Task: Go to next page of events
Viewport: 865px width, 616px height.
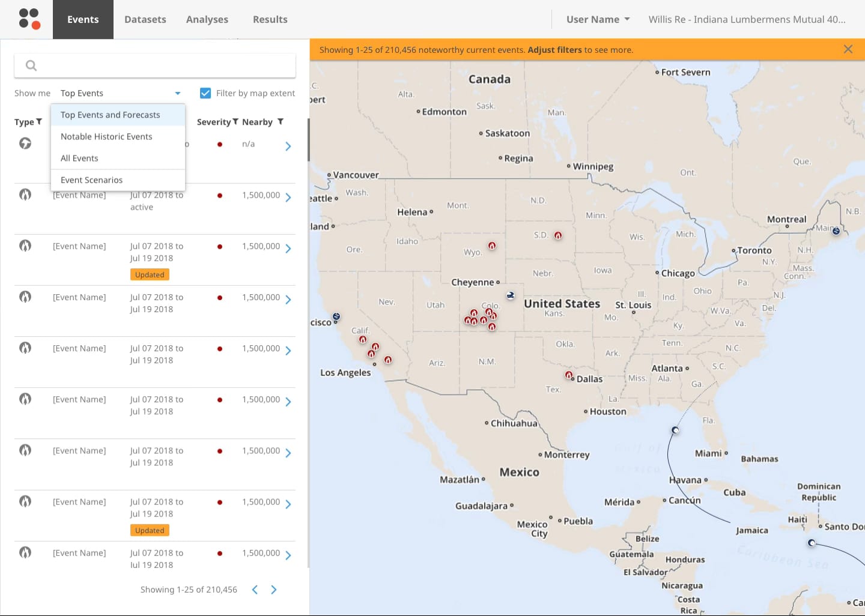Action: [x=274, y=590]
